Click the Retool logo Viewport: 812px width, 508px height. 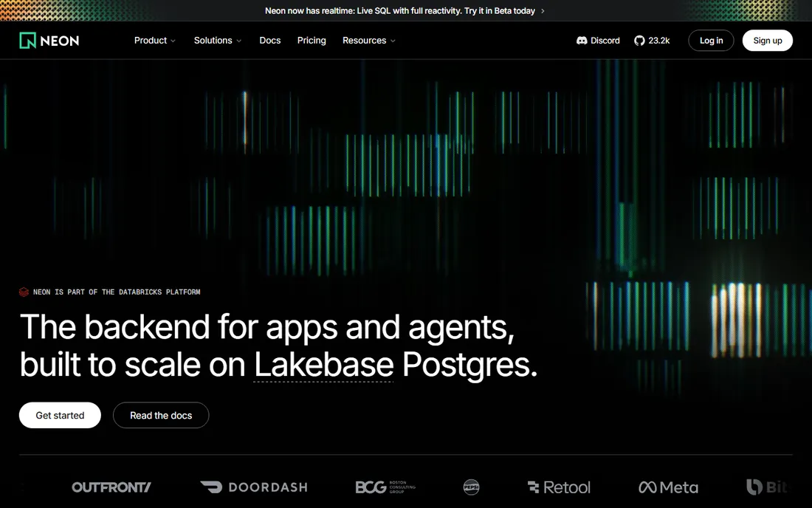click(559, 487)
